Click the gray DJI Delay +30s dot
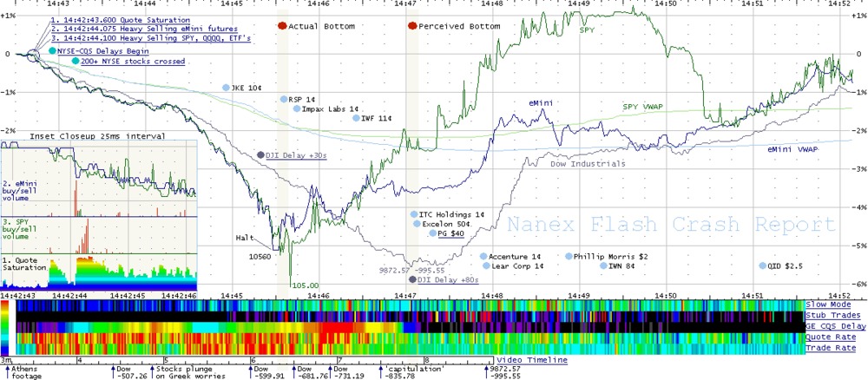Screen dimensions: 868x380 tap(261, 154)
